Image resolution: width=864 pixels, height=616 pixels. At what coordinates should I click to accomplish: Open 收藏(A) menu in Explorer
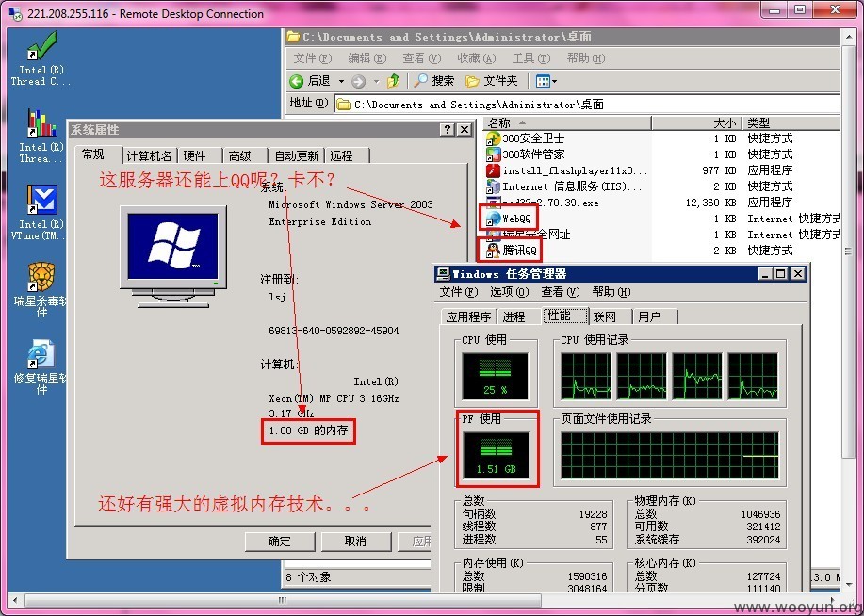(476, 58)
